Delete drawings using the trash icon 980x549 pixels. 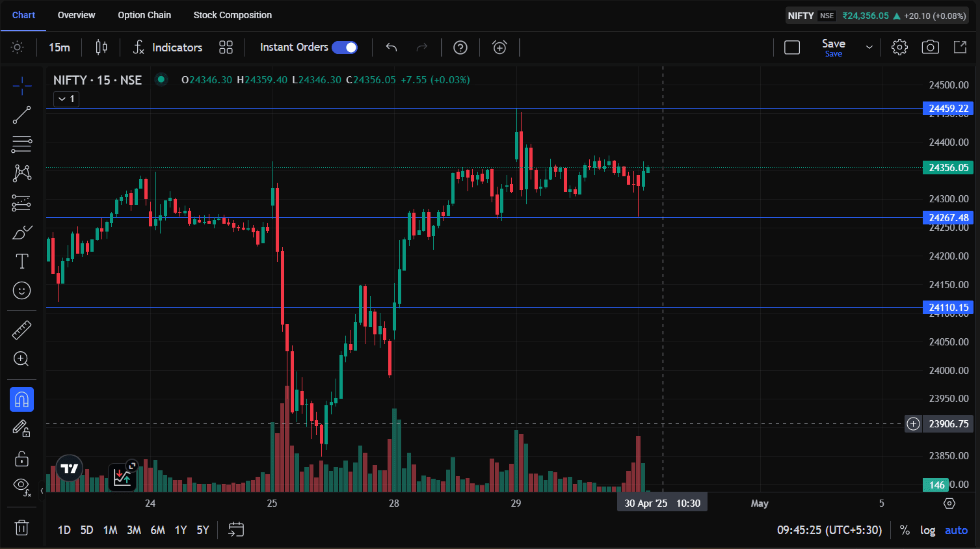click(x=21, y=528)
